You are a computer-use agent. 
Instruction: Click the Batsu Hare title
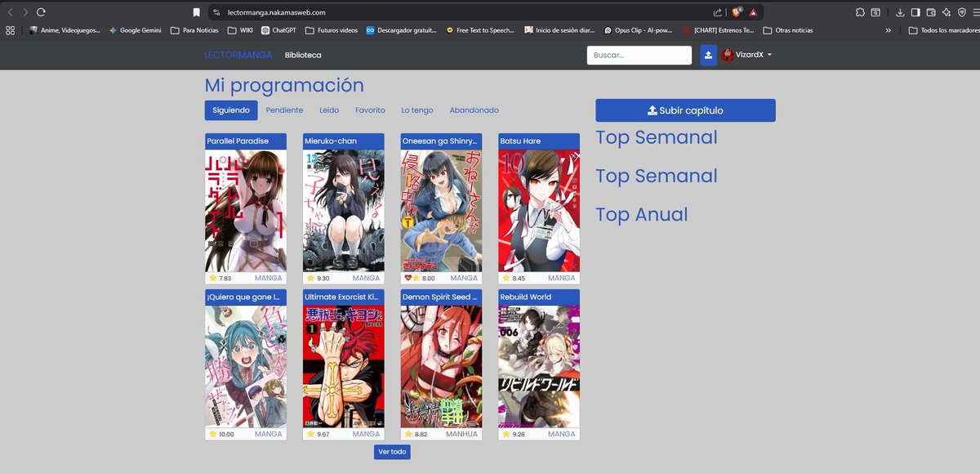coord(520,141)
